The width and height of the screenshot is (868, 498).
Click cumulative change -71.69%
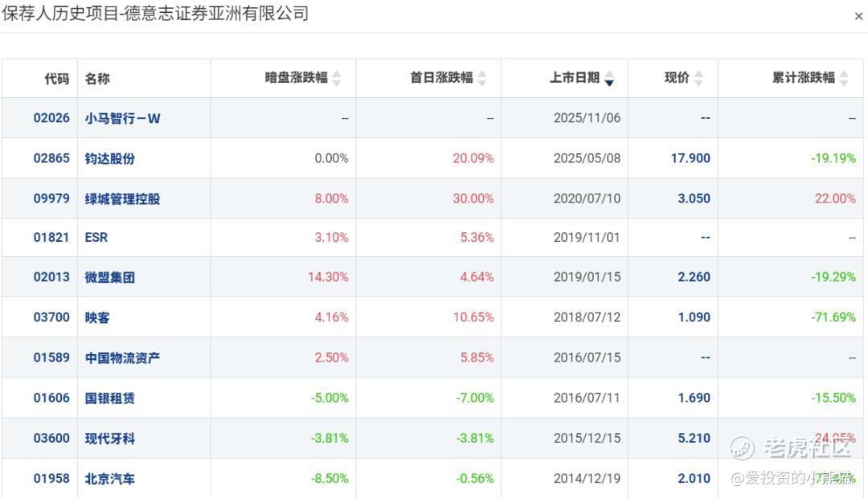pyautogui.click(x=833, y=317)
